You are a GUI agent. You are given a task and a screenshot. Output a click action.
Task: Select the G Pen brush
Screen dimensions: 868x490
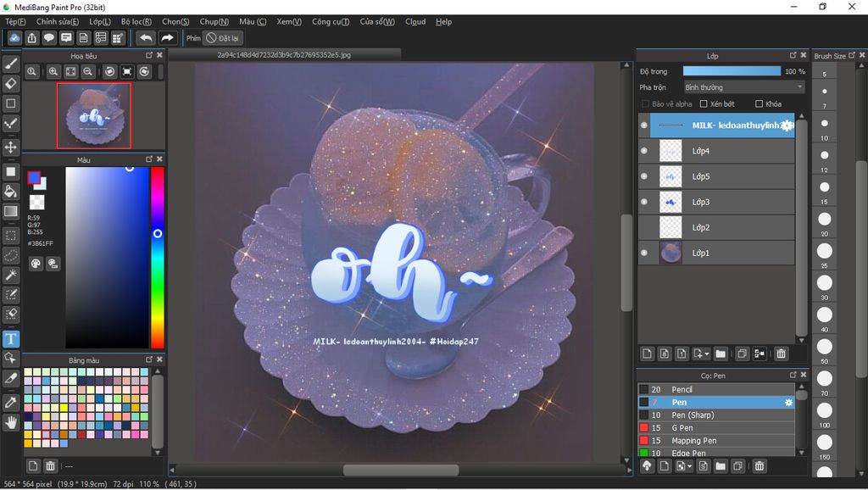click(x=716, y=427)
